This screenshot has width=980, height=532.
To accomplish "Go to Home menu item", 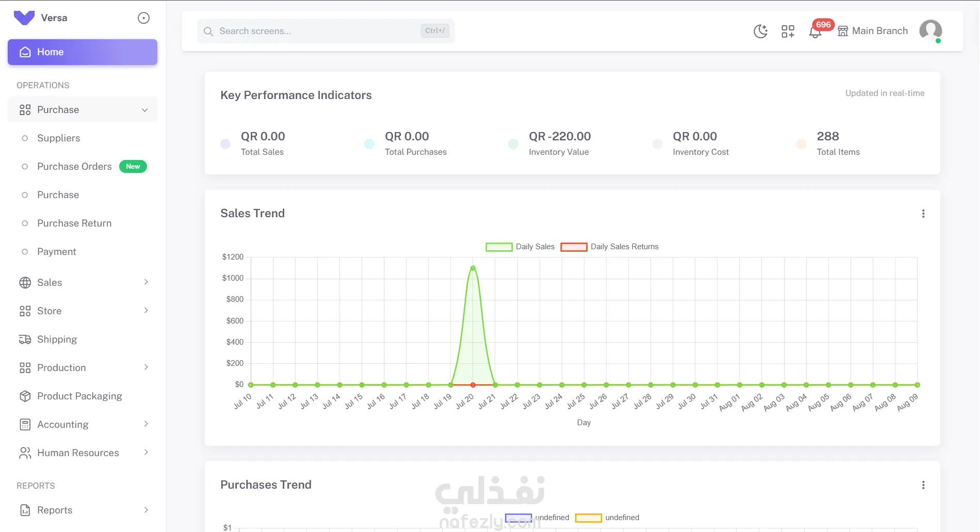I will pyautogui.click(x=83, y=52).
